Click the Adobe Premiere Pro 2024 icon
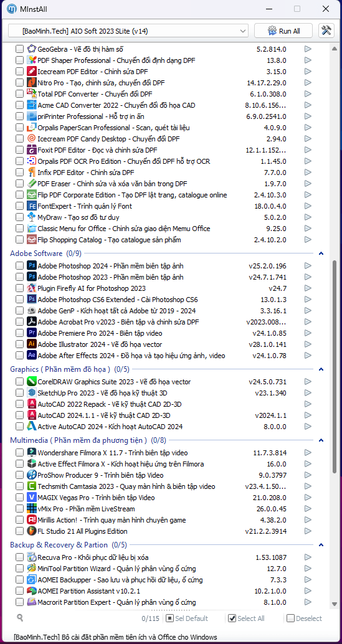 (32, 333)
